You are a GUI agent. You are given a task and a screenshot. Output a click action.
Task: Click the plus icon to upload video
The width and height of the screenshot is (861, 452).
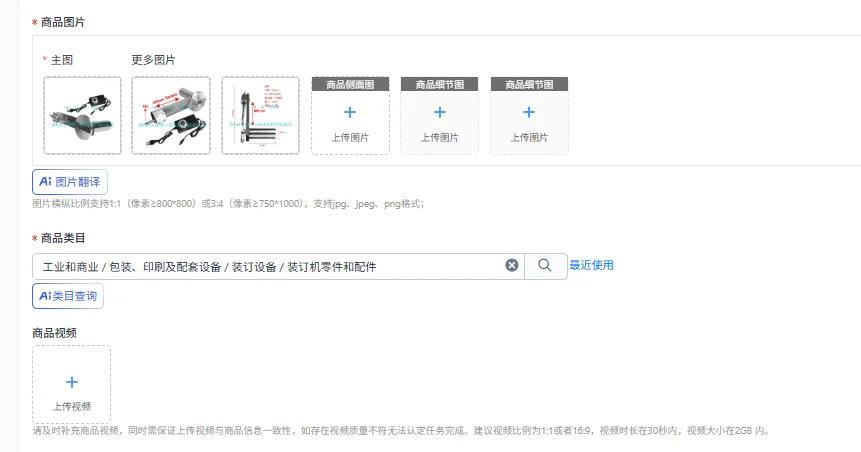pyautogui.click(x=72, y=382)
